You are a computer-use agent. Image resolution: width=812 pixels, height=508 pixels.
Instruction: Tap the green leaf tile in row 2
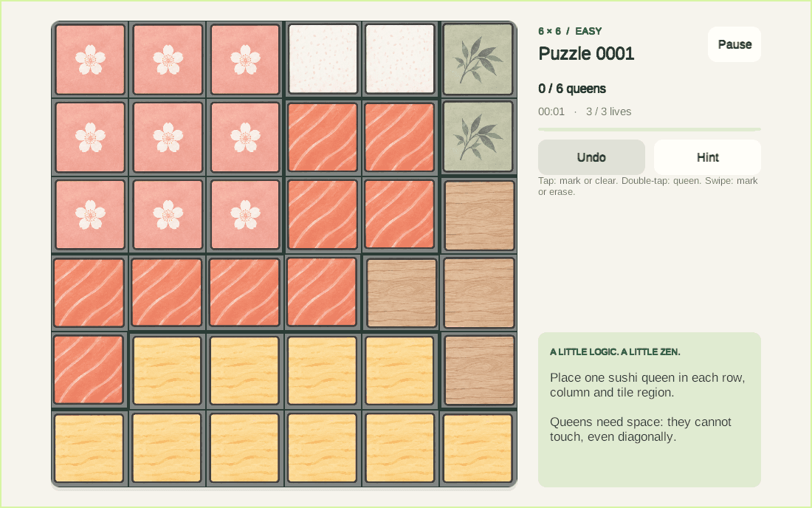[x=478, y=137]
